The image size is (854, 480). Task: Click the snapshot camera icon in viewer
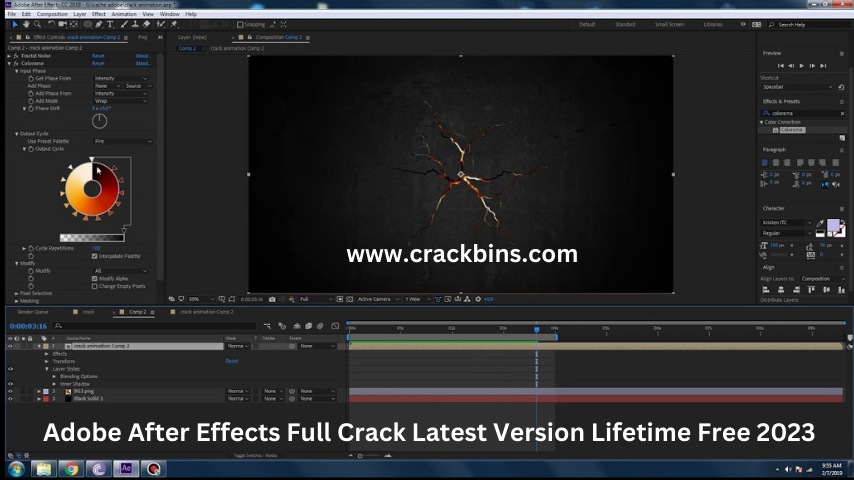272,299
